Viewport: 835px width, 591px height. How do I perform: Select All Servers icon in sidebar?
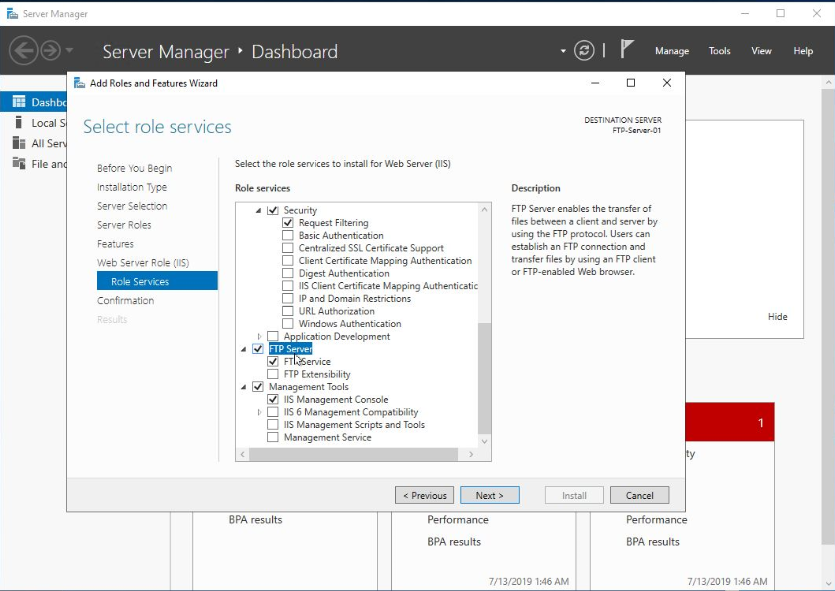coord(19,143)
